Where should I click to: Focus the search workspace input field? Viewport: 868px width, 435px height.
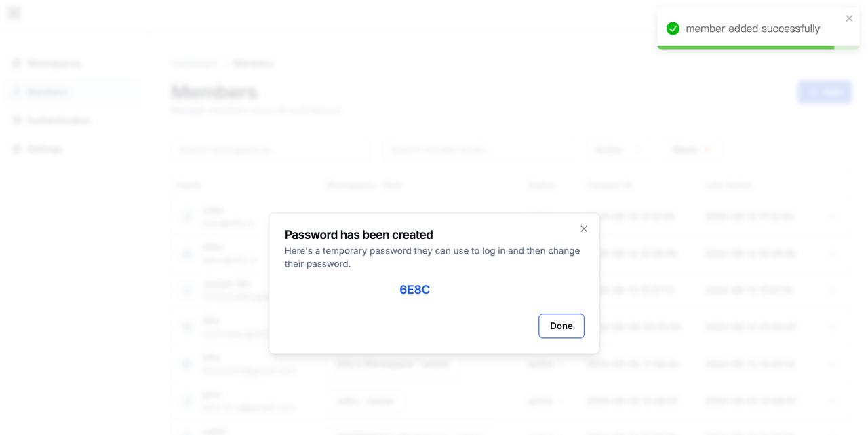(x=271, y=149)
